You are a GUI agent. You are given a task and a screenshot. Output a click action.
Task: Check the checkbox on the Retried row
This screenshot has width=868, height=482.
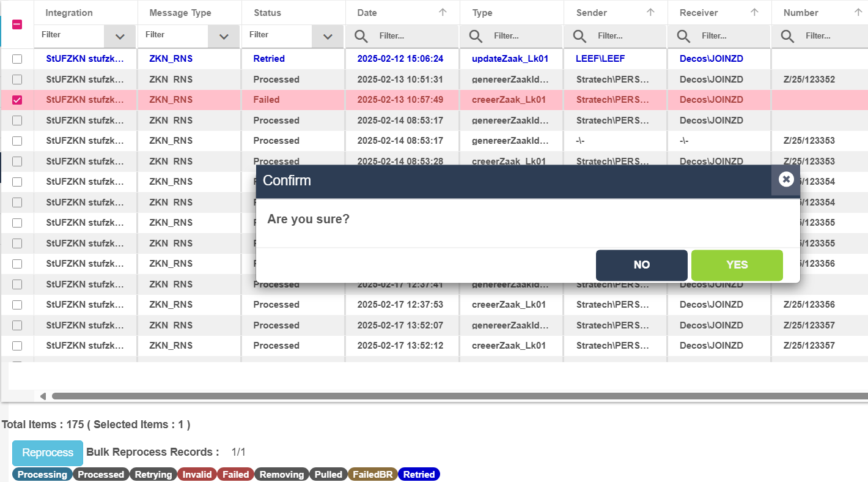(x=17, y=59)
